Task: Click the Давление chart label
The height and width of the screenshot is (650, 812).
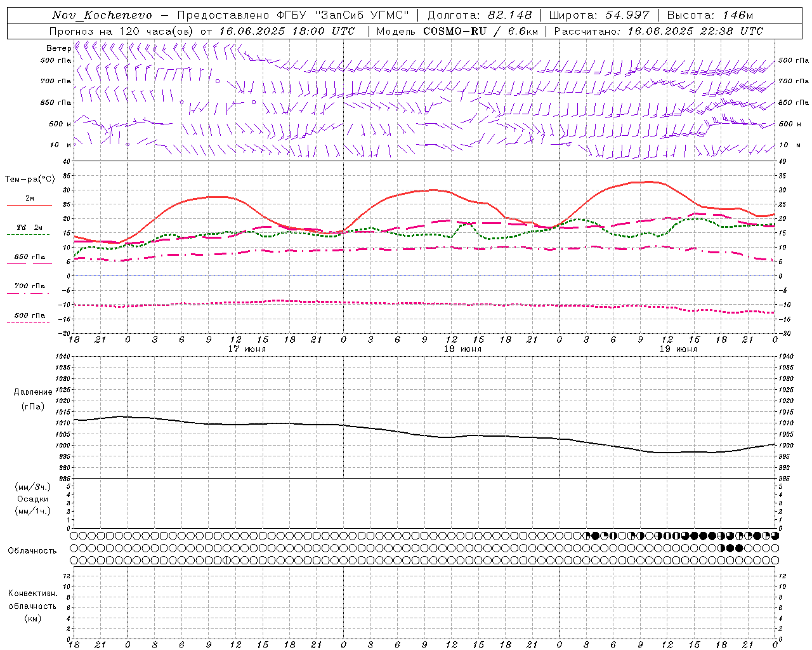Action: pyautogui.click(x=33, y=392)
